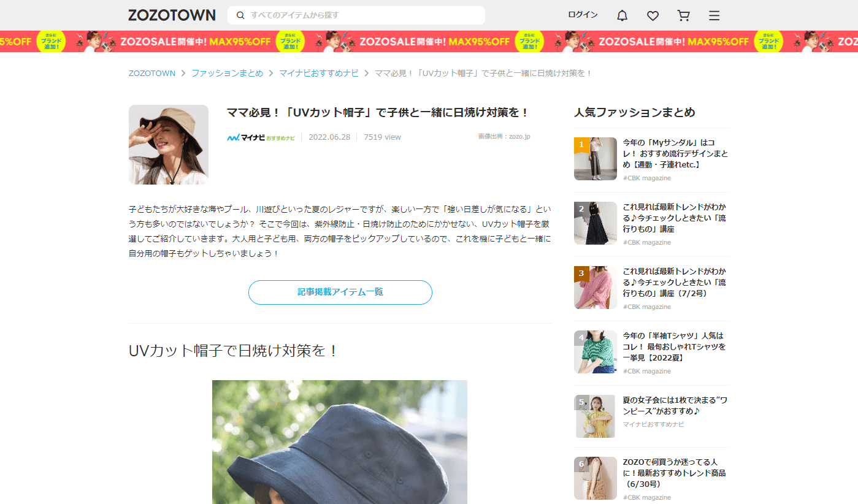Open ファッションまとめ breadcrumb
Viewport: 858px width, 504px height.
pyautogui.click(x=227, y=73)
